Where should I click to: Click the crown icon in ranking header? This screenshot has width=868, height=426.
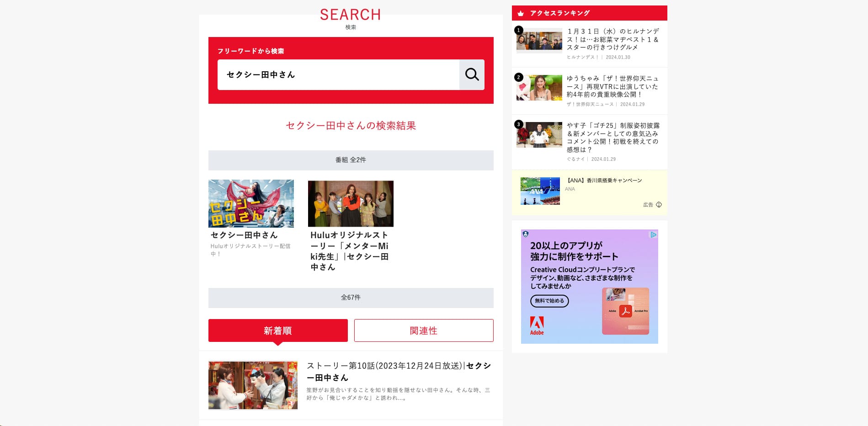click(x=521, y=13)
